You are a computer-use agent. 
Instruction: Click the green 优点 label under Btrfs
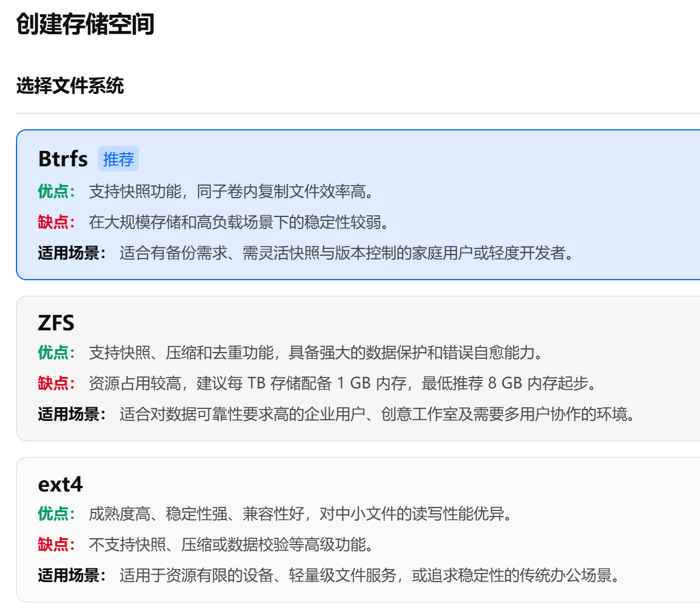pos(56,191)
